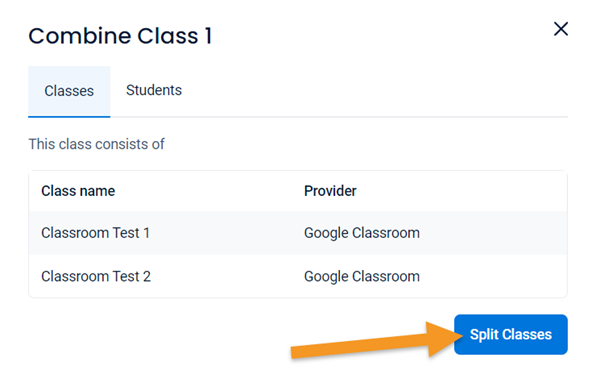The height and width of the screenshot is (391, 600).
Task: Select the Classroom Test 1 class name
Action: coord(95,233)
